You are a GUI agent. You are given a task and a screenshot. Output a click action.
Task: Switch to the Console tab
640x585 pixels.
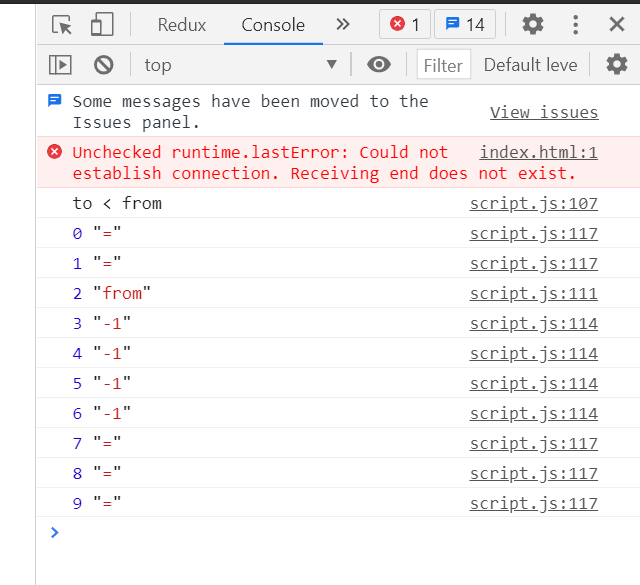pos(273,25)
